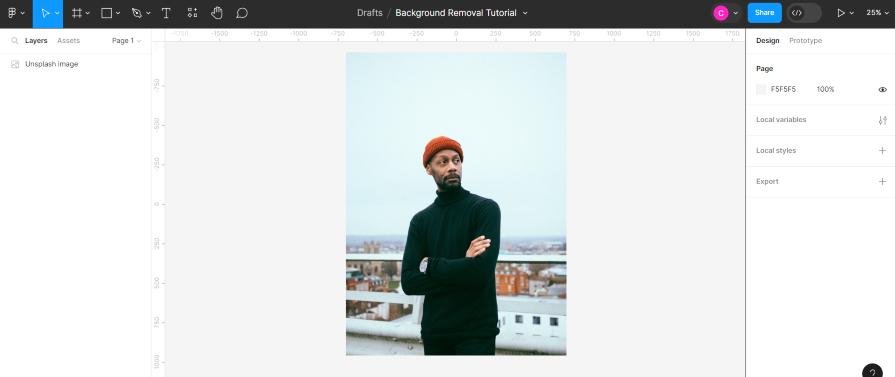
Task: Switch to the Prototype tab
Action: tap(805, 41)
